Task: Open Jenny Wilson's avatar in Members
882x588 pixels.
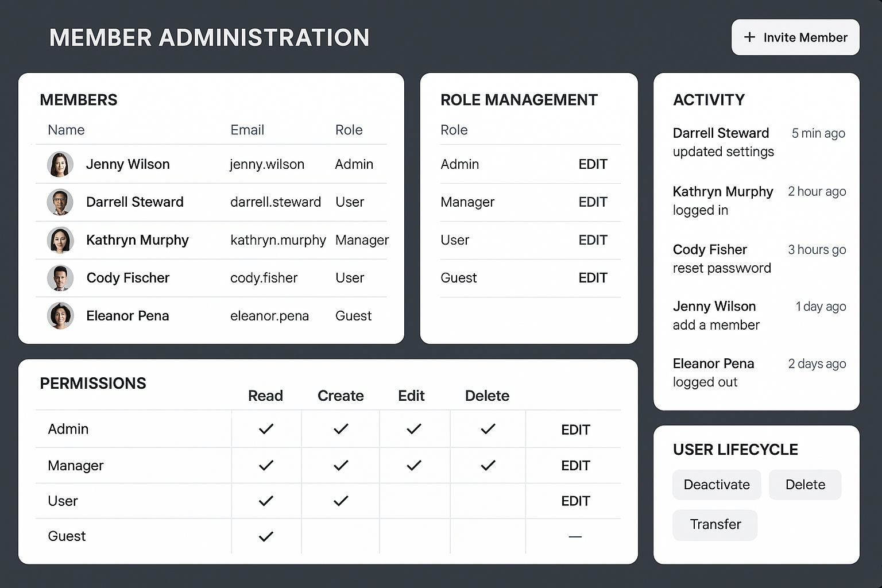Action: pyautogui.click(x=60, y=164)
